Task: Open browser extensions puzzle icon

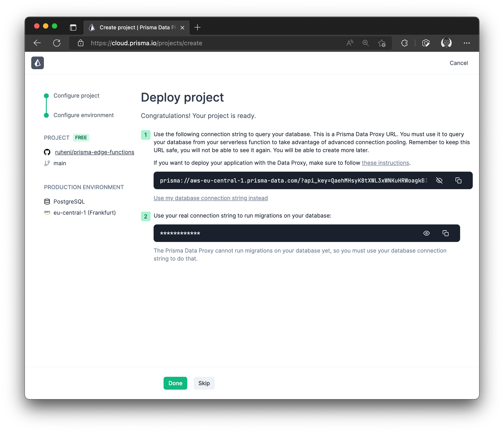Action: click(404, 43)
